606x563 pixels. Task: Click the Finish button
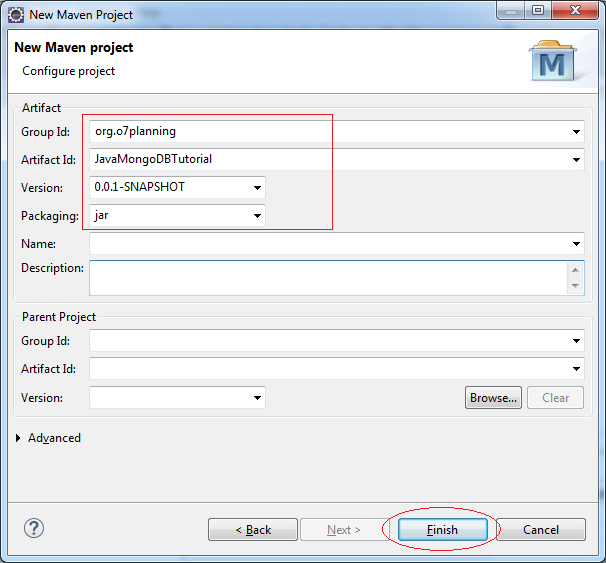[x=443, y=529]
